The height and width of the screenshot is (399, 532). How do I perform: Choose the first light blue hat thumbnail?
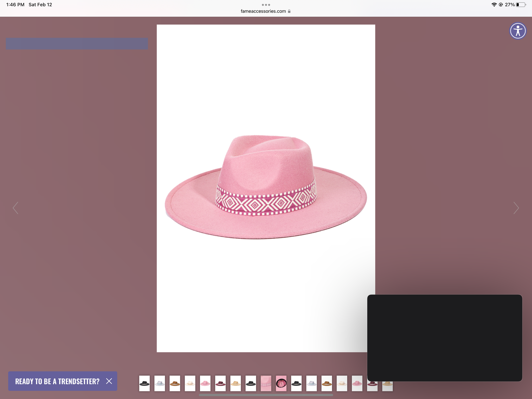pos(159,383)
